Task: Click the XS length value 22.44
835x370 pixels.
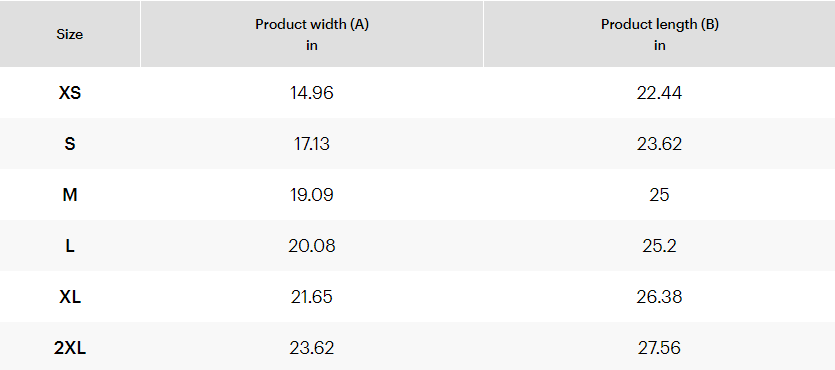Action: point(659,93)
